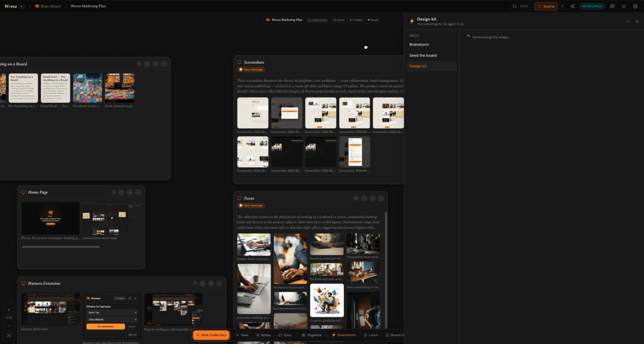This screenshot has height=344, width=644.
Task: Open the female-hand-typing image in Focus
Action: tap(254, 244)
